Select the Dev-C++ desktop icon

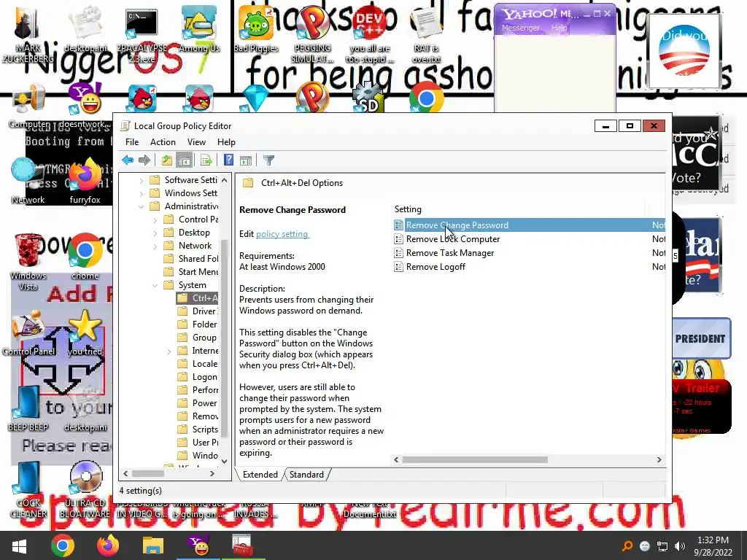(370, 35)
